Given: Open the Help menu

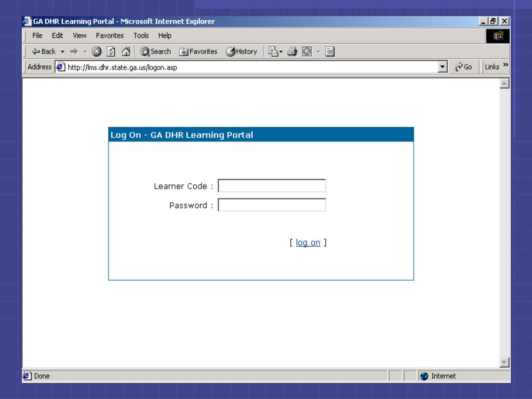Looking at the screenshot, I should (165, 36).
